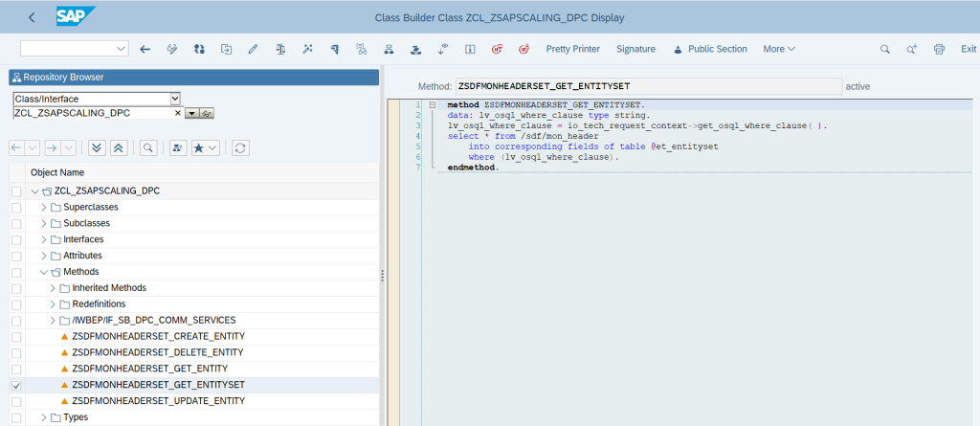Click the glasses display button beside object name
This screenshot has width=980, height=426.
coord(208,113)
